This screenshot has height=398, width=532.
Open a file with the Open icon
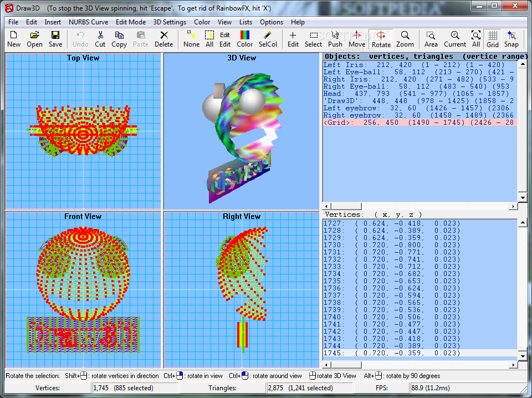coord(34,39)
